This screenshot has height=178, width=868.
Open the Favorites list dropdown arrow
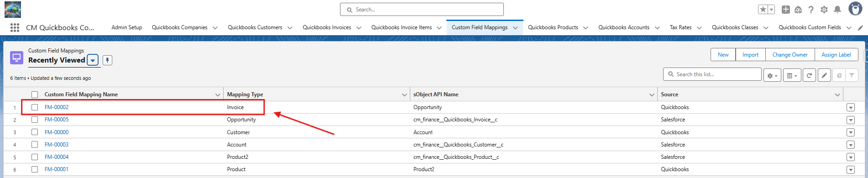(771, 10)
